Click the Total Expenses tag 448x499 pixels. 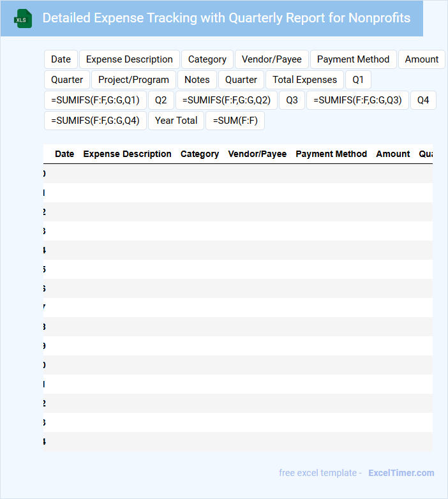[304, 80]
